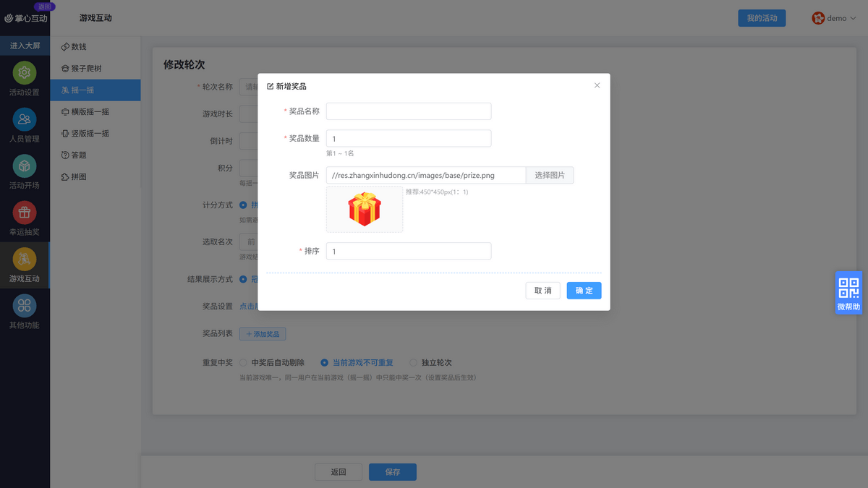Viewport: 868px width, 488px height.
Task: Open the 拼图 menu item
Action: (95, 177)
